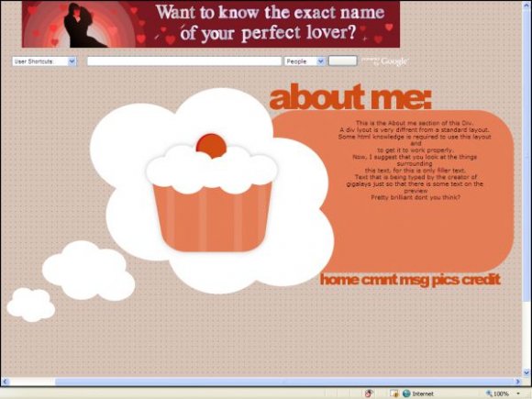Image resolution: width=532 pixels, height=399 pixels.
Task: Open the home navigation link
Action: click(x=339, y=280)
